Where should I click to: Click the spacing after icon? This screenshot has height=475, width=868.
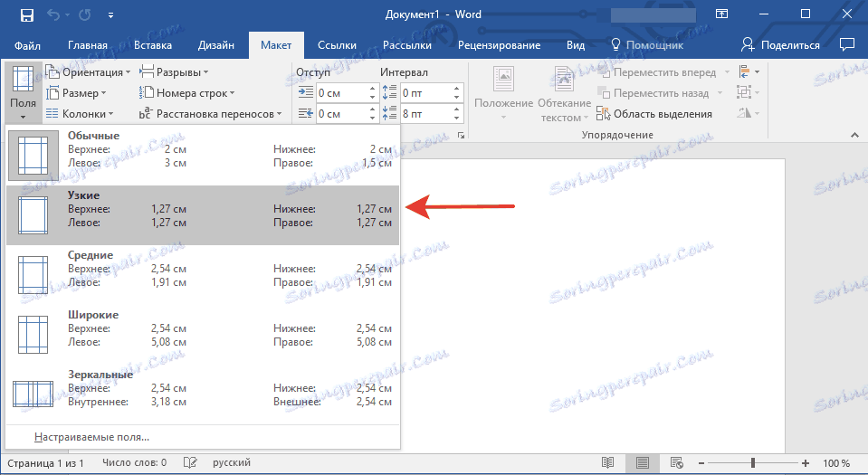(390, 113)
